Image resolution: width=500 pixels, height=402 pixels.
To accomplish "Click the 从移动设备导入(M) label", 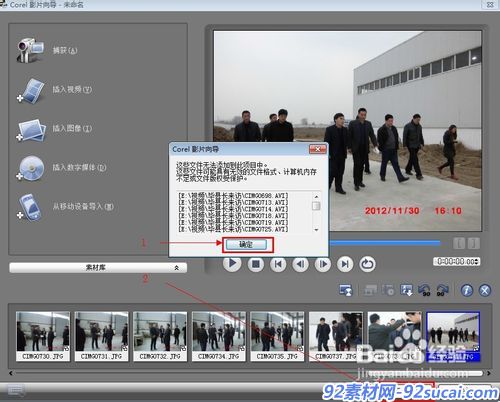I will [x=83, y=206].
